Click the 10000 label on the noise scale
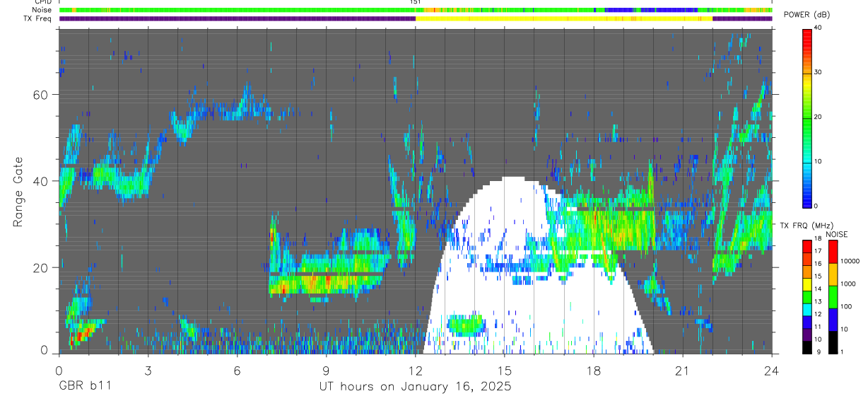Screen dimensions: 868x401 click(851, 261)
